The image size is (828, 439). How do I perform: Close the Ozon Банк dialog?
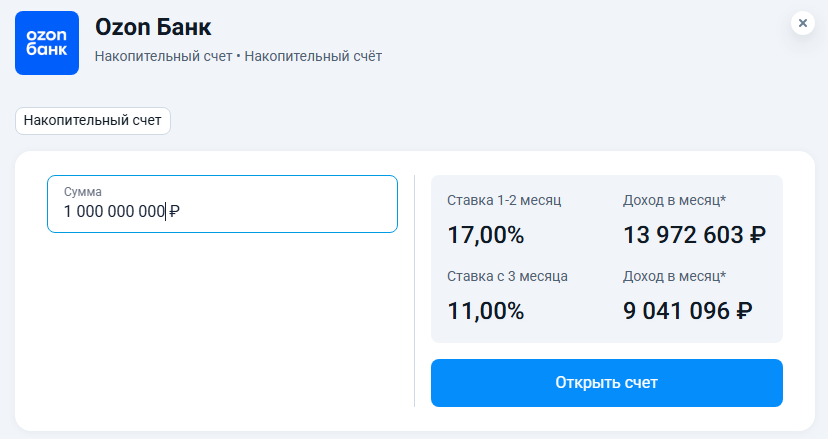pyautogui.click(x=803, y=23)
